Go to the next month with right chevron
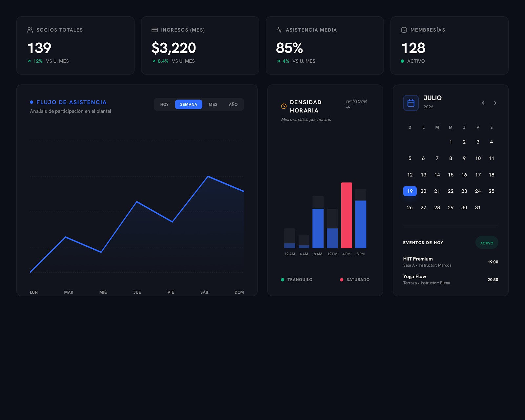This screenshot has height=420, width=525. point(495,103)
